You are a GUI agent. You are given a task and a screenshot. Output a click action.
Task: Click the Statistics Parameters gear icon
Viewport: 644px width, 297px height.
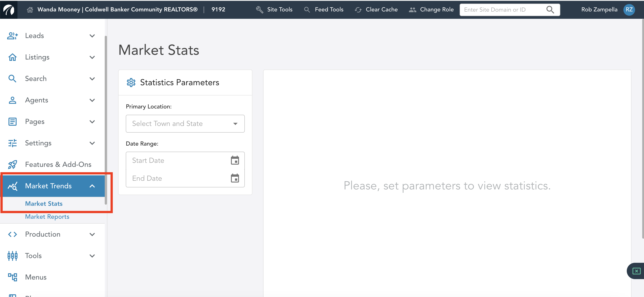pos(131,83)
